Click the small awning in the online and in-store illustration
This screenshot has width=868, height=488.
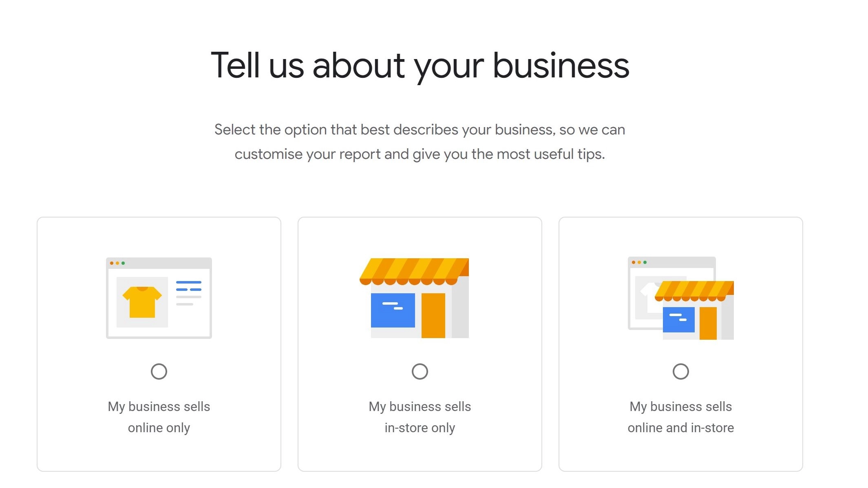(x=694, y=291)
